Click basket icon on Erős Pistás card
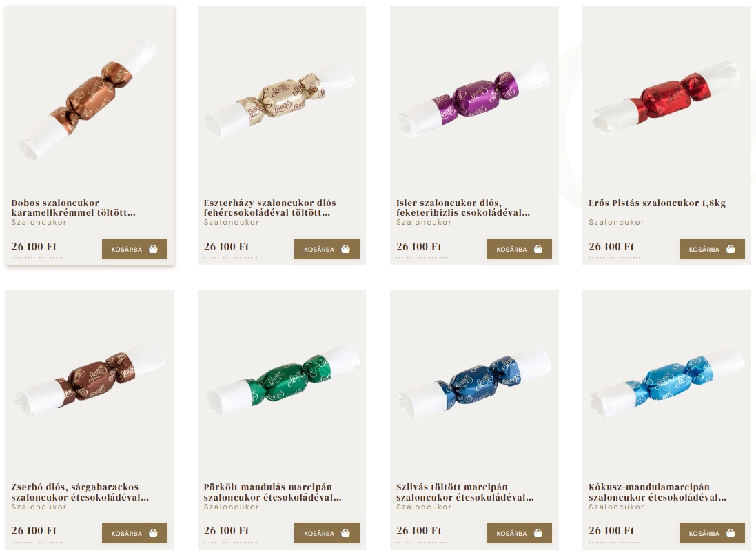Screen dimensions: 756x555 (731, 249)
